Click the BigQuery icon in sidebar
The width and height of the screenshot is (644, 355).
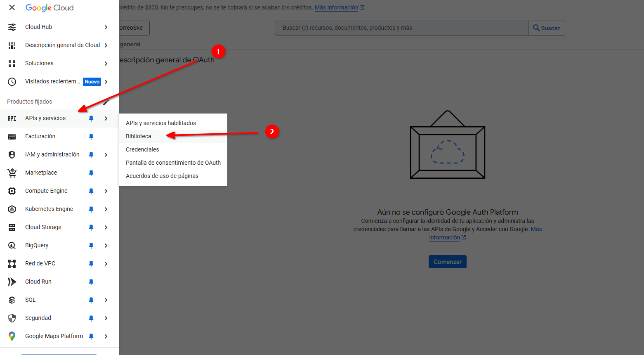[12, 246]
